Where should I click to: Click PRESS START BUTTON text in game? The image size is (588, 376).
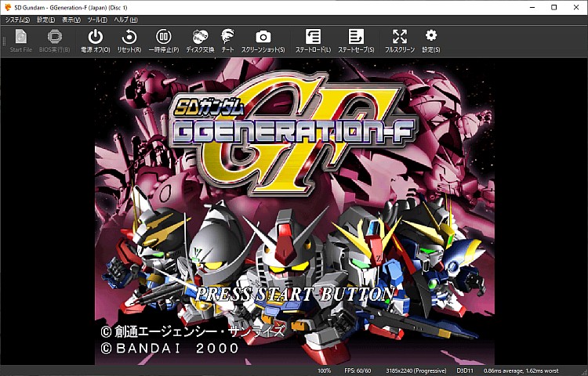pyautogui.click(x=295, y=295)
